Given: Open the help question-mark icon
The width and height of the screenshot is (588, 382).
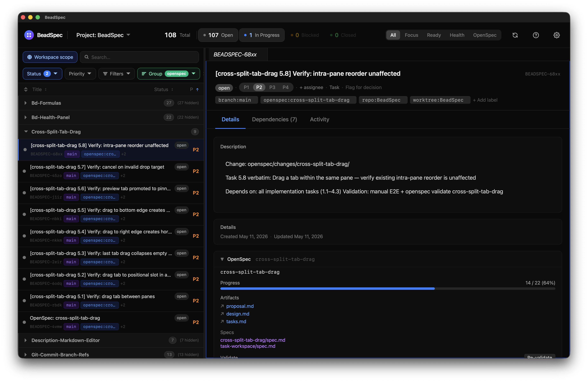Looking at the screenshot, I should [x=536, y=35].
